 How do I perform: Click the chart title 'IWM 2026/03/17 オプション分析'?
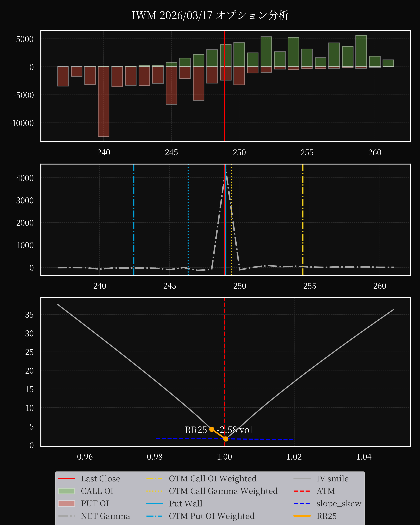tap(210, 15)
